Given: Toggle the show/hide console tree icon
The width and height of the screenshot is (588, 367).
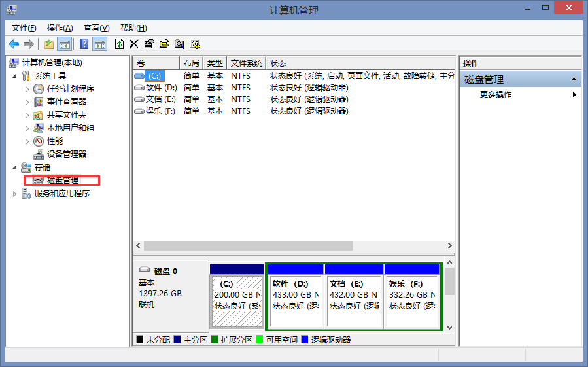Looking at the screenshot, I should tap(65, 44).
